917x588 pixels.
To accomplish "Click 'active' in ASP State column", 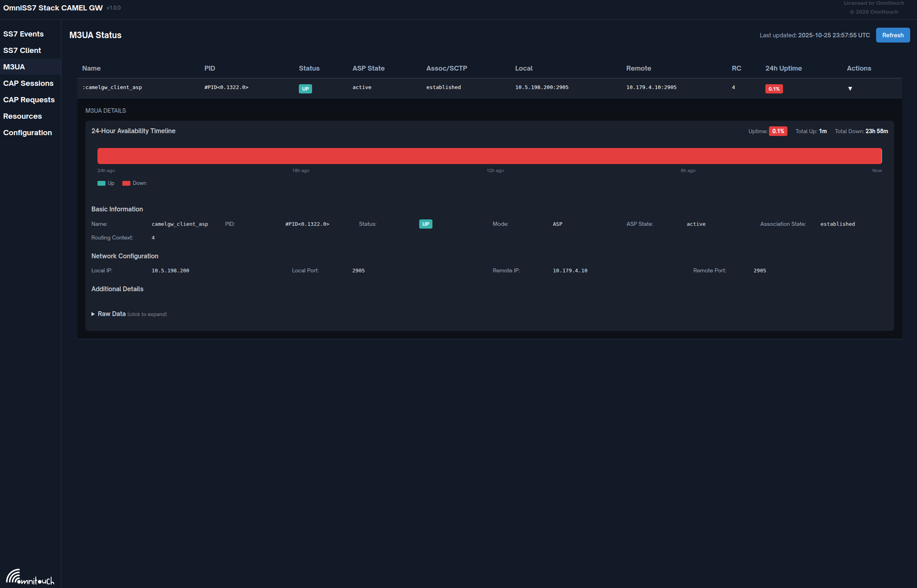I will pyautogui.click(x=362, y=87).
